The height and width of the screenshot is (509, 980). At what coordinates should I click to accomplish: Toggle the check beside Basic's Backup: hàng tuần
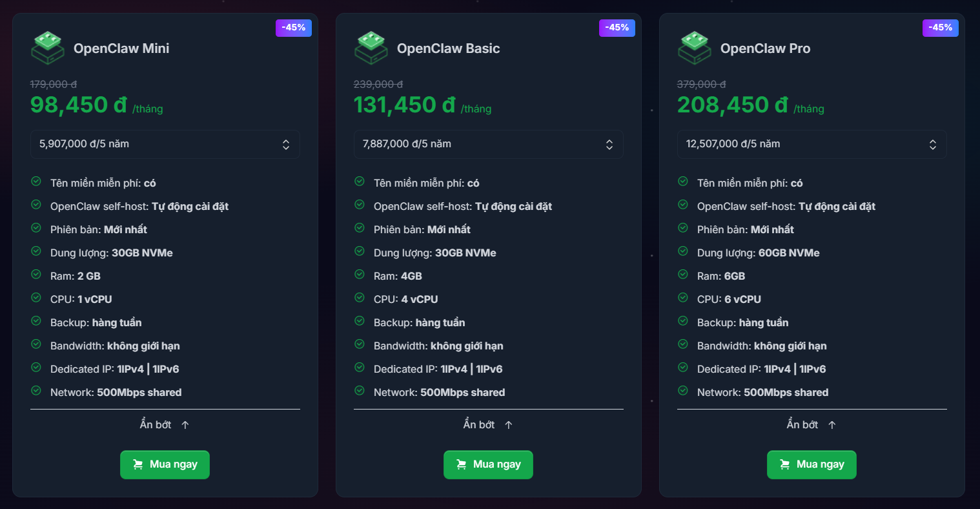[x=360, y=321]
